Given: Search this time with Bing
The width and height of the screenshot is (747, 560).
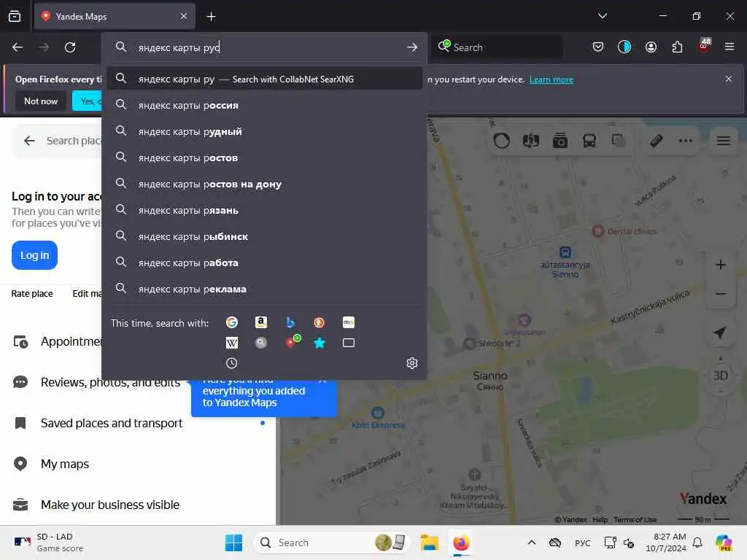Looking at the screenshot, I should (x=290, y=322).
